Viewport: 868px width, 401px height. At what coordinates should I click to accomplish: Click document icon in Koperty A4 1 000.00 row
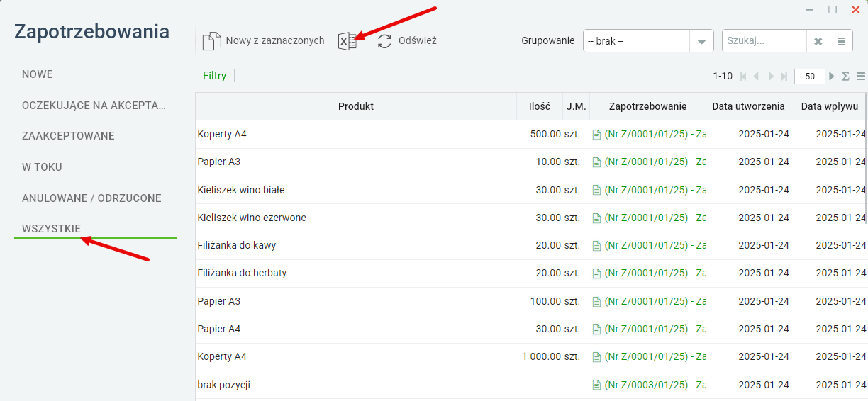tap(596, 357)
